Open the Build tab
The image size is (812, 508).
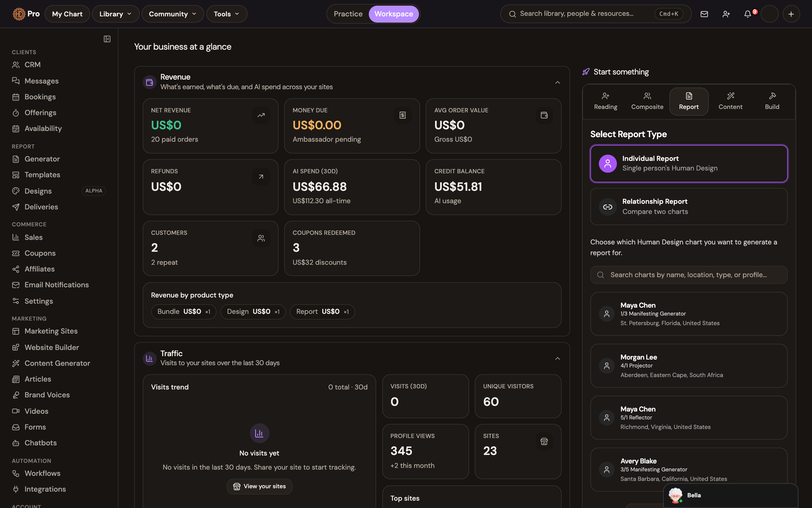coord(772,102)
